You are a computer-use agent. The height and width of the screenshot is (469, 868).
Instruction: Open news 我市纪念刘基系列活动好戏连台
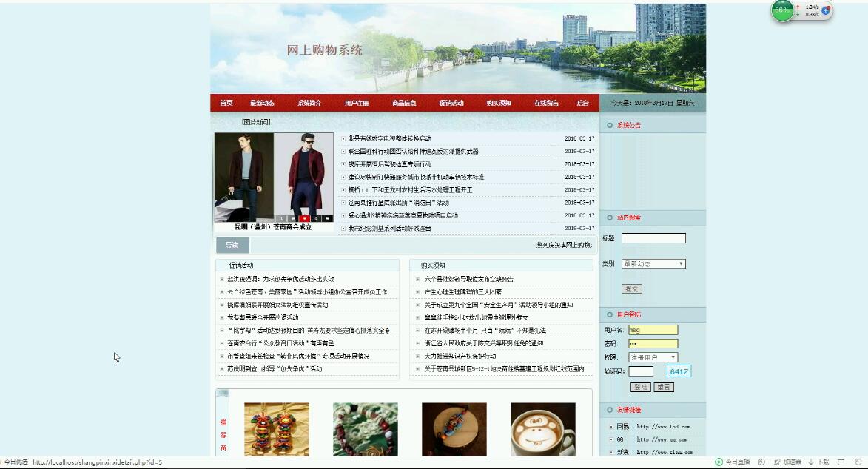pyautogui.click(x=390, y=228)
